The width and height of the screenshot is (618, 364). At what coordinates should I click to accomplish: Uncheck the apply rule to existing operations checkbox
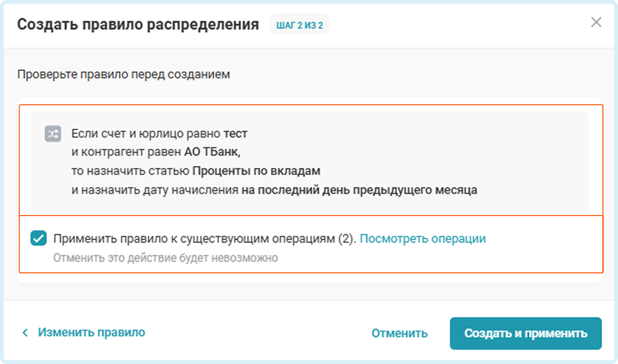coord(39,238)
